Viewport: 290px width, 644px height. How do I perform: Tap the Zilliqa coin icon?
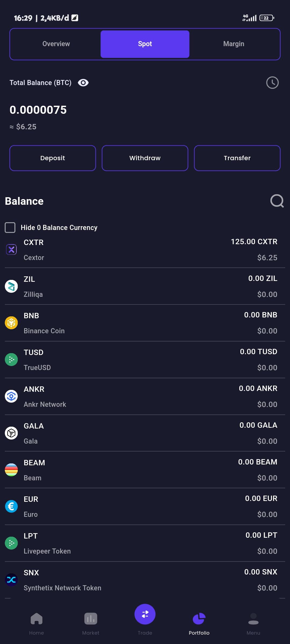[x=11, y=286]
